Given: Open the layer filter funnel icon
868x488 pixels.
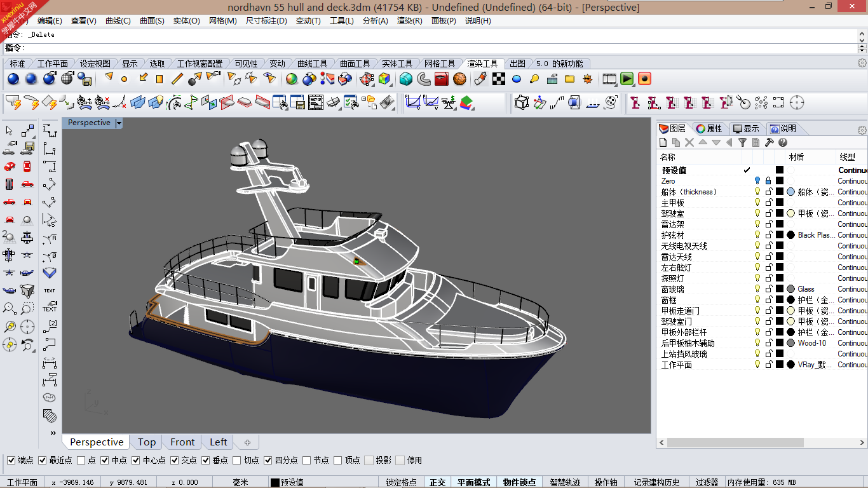Looking at the screenshot, I should click(x=742, y=142).
